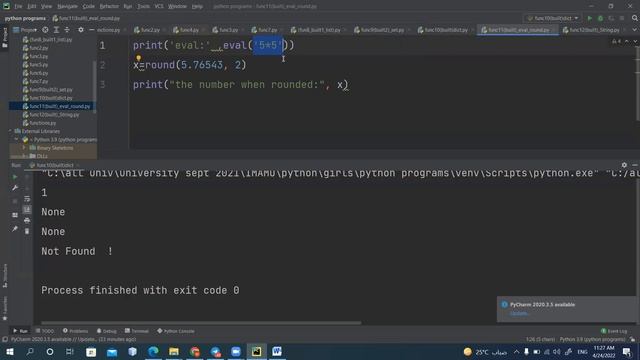The image size is (640, 360).
Task: Click the python programs breadcrumb
Action: pos(25,18)
